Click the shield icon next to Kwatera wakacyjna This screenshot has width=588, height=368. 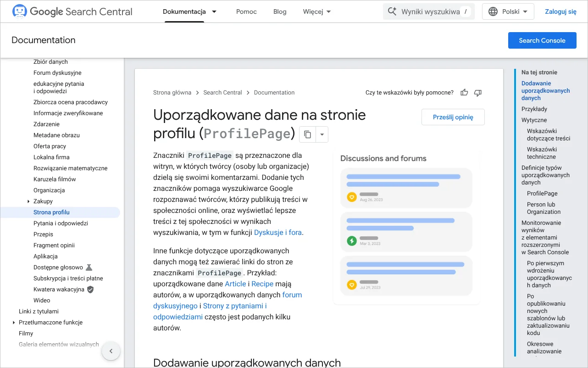[90, 289]
